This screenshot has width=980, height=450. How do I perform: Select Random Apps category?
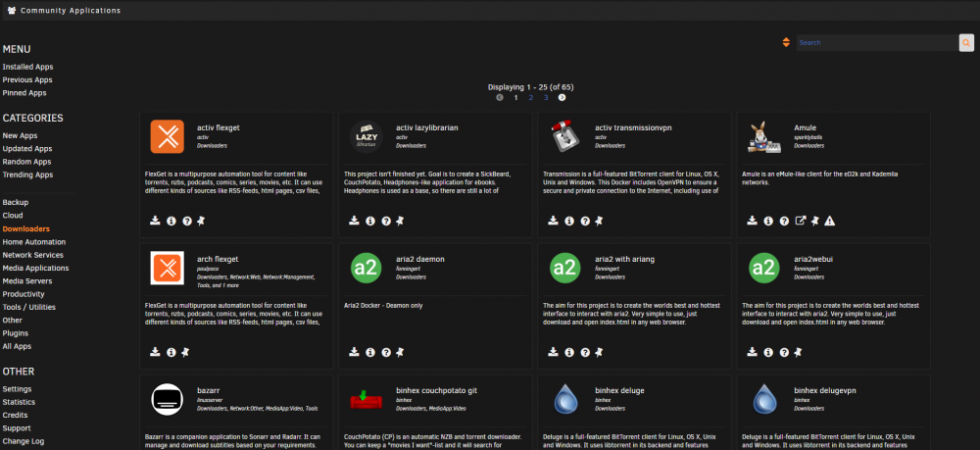26,162
